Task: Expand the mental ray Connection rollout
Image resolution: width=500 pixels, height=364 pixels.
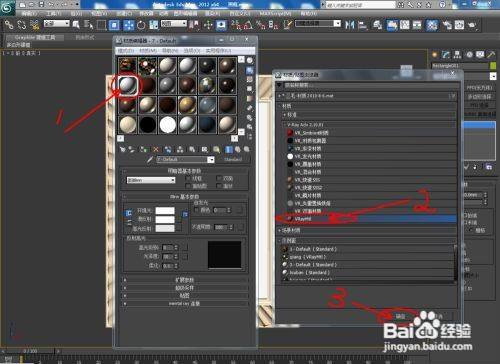Action: 184,304
